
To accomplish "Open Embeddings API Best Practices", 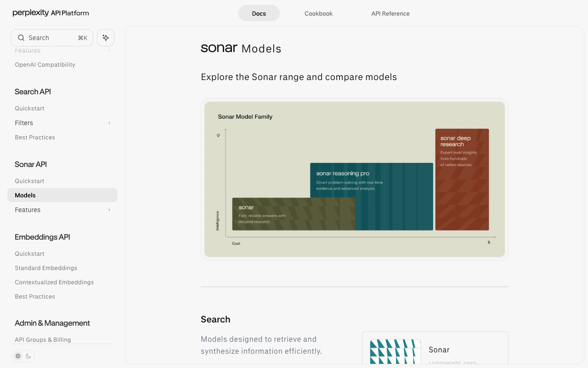I will pos(35,297).
